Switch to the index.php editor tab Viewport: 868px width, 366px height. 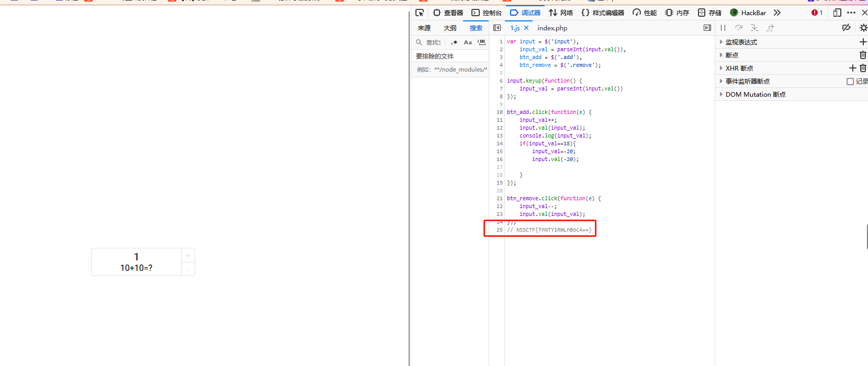point(552,28)
